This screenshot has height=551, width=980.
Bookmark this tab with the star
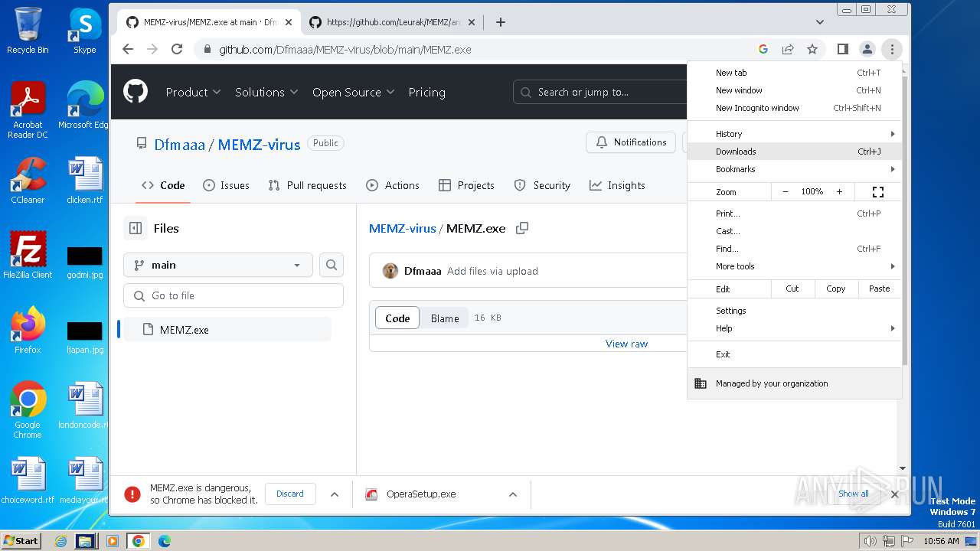(812, 49)
